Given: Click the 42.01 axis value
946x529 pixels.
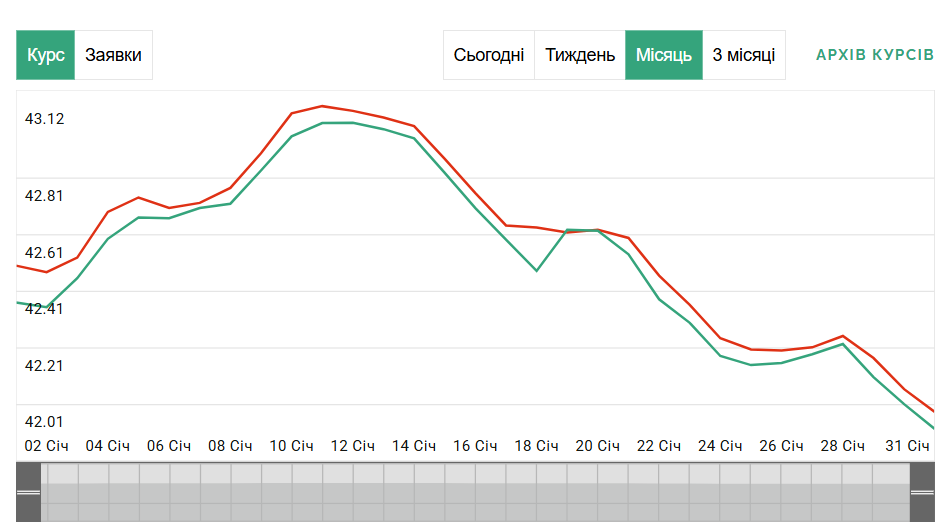Looking at the screenshot, I should [x=44, y=422].
